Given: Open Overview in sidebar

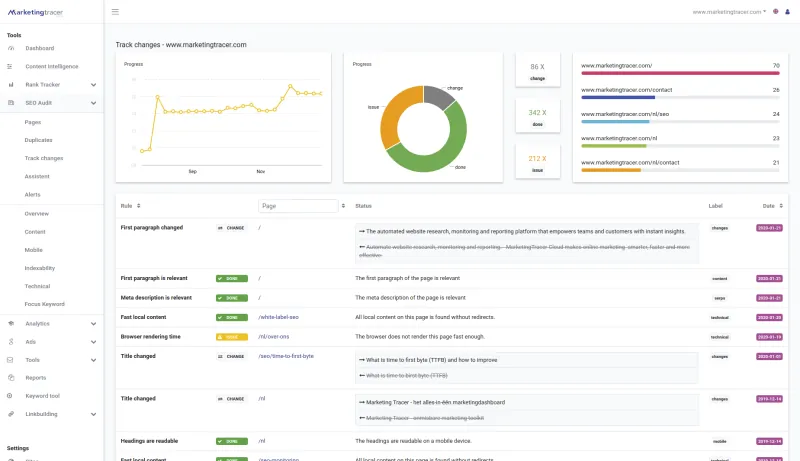Looking at the screenshot, I should click(x=36, y=214).
